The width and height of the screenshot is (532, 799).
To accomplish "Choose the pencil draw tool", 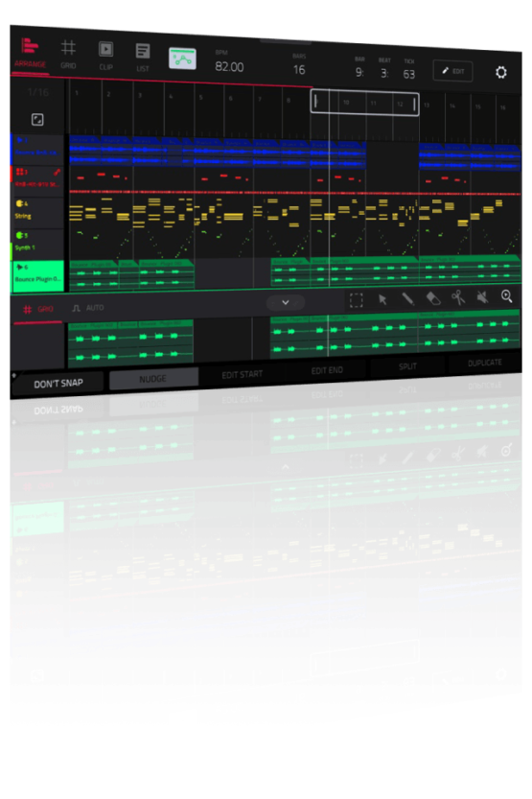I will pos(407,298).
